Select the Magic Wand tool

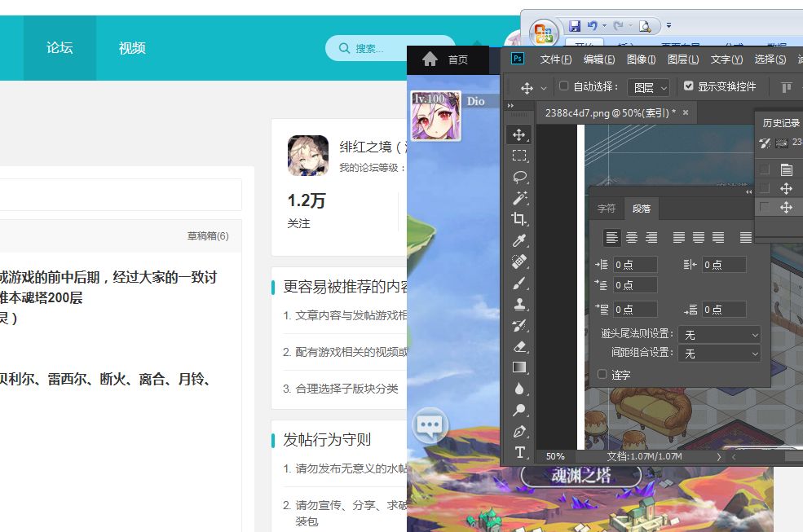click(518, 198)
